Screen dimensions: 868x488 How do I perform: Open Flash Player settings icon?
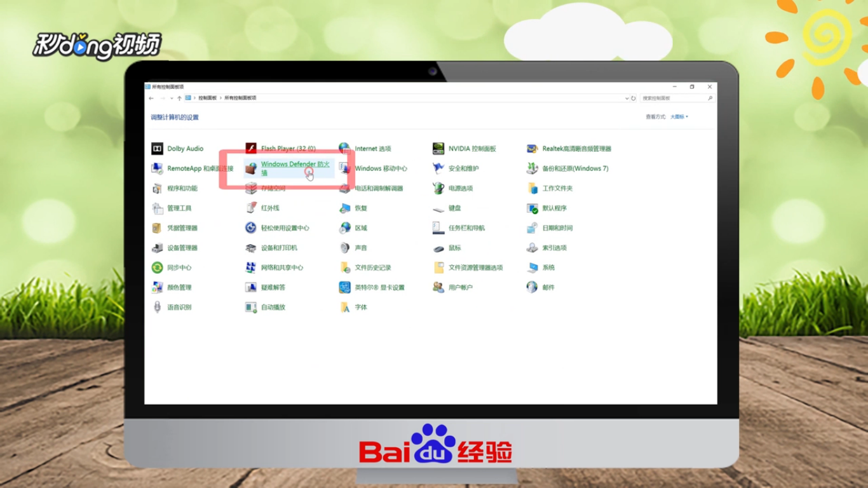(251, 149)
